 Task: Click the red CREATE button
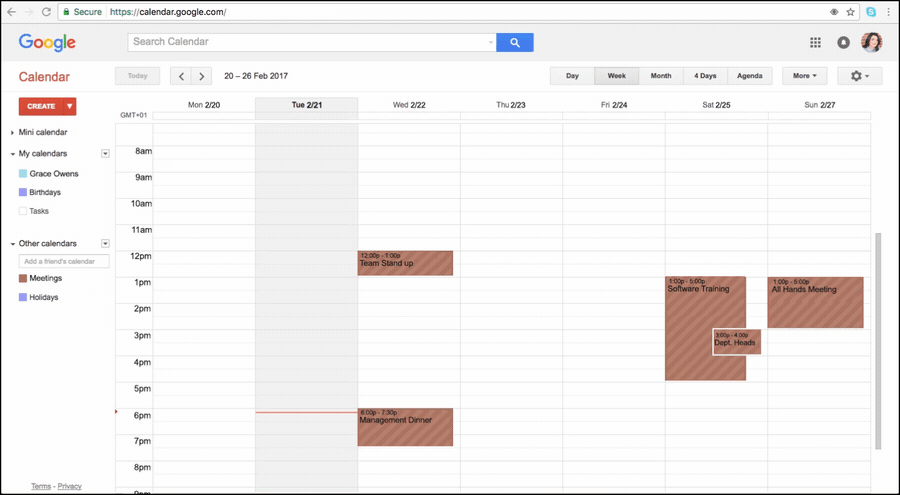pyautogui.click(x=41, y=106)
